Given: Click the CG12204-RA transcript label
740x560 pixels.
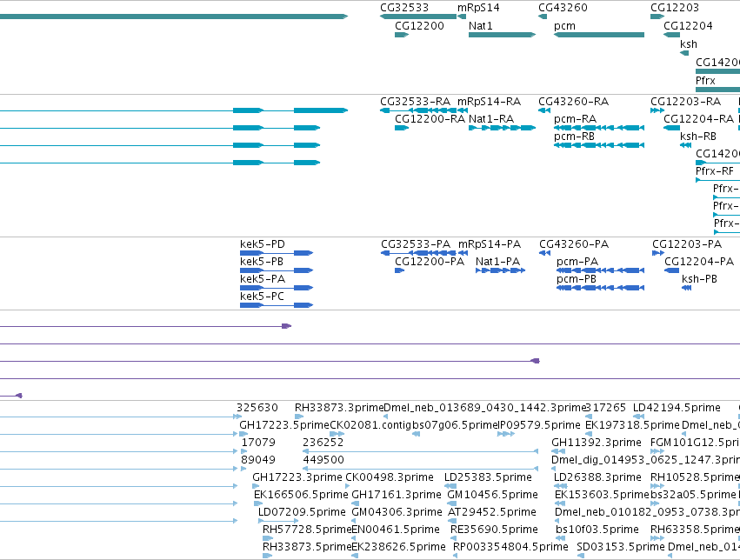Looking at the screenshot, I should 699,119.
